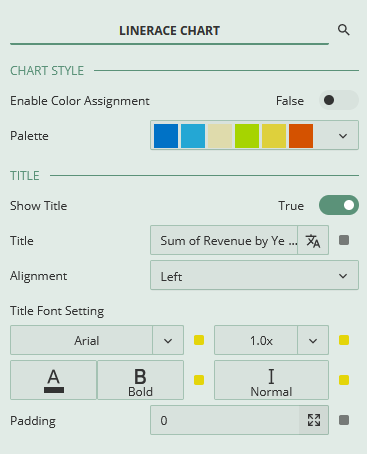Image resolution: width=367 pixels, height=454 pixels.
Task: Open the Arial font family dropdown
Action: click(x=97, y=340)
